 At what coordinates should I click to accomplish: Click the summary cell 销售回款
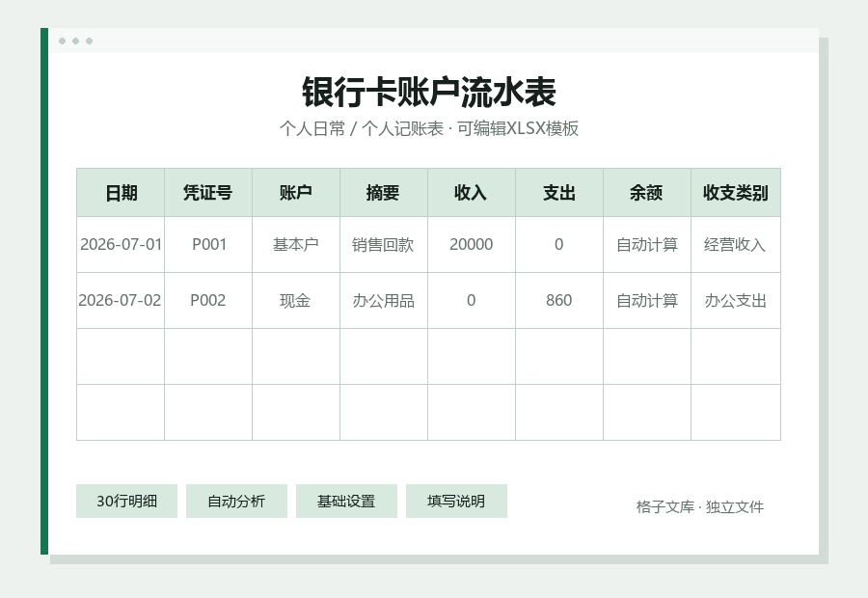click(384, 245)
